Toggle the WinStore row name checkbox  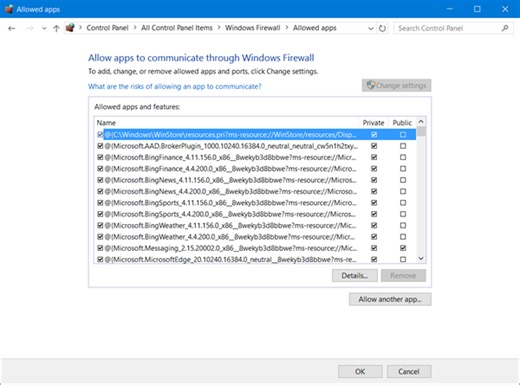(100, 135)
